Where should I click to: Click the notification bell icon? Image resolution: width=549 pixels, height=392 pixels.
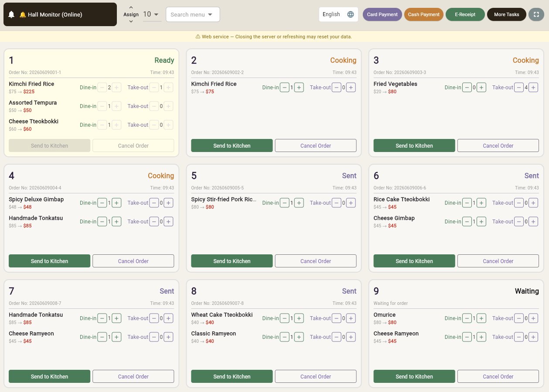tap(12, 14)
